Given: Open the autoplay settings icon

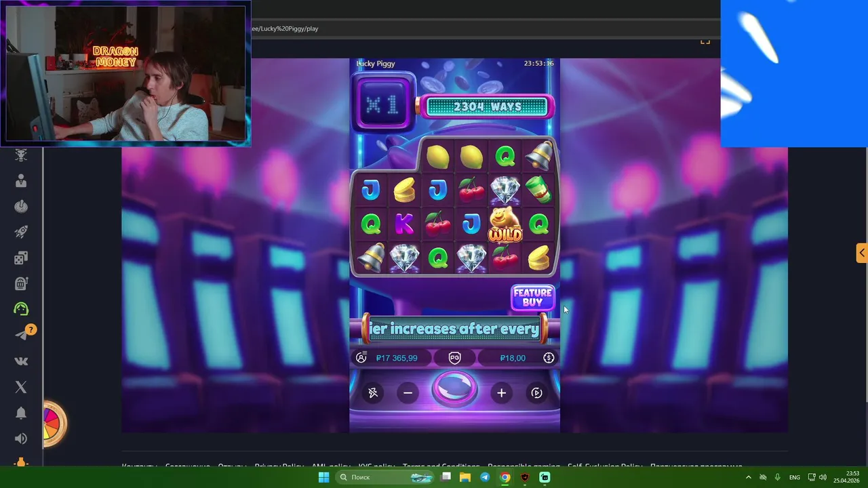Looking at the screenshot, I should [x=536, y=393].
